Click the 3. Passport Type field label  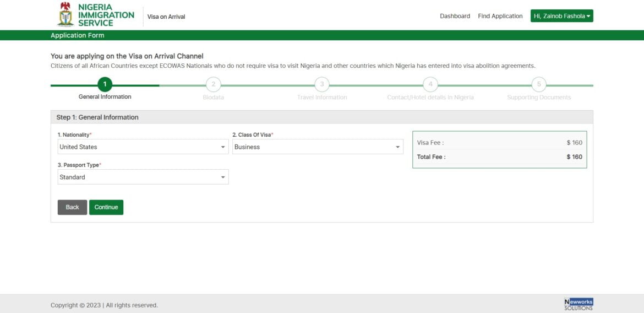pyautogui.click(x=79, y=165)
